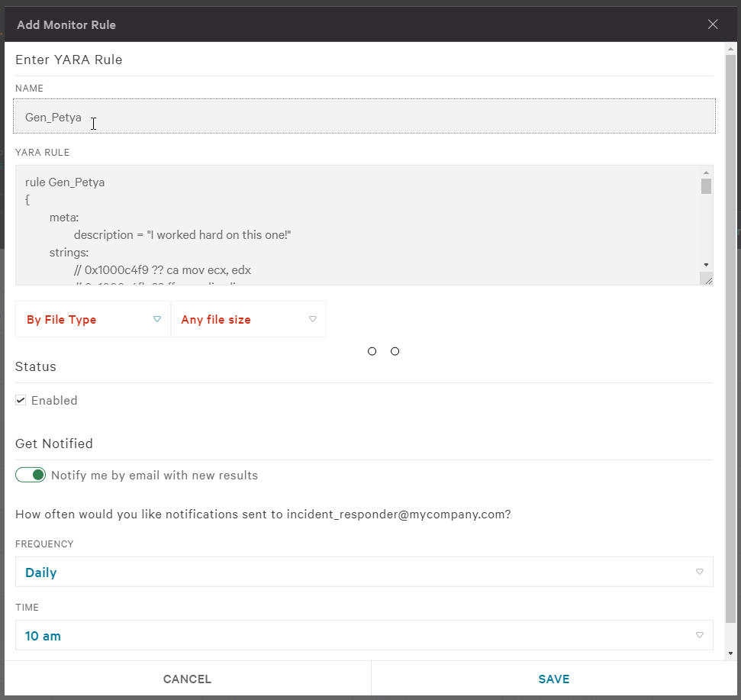Toggle off email notification switch
Viewport: 741px width, 700px height.
pyautogui.click(x=31, y=475)
